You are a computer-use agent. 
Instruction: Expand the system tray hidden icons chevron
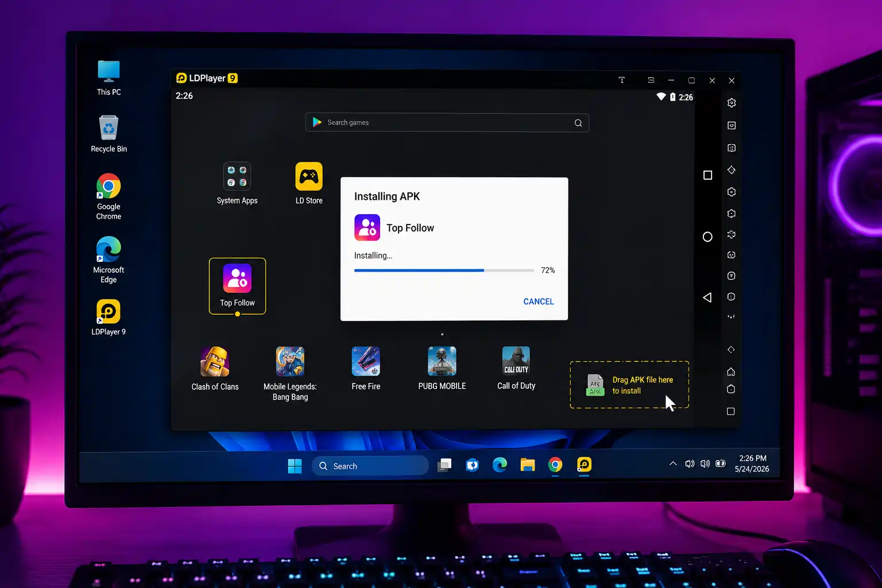[673, 464]
